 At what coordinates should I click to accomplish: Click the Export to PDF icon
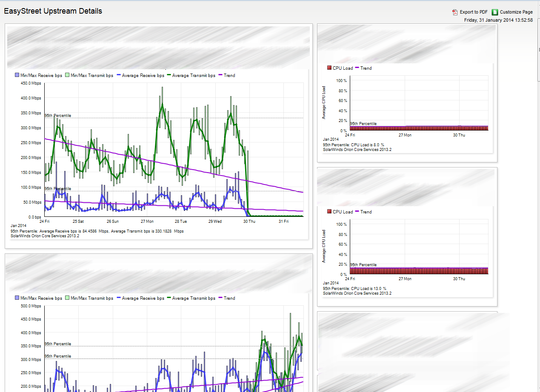click(455, 12)
